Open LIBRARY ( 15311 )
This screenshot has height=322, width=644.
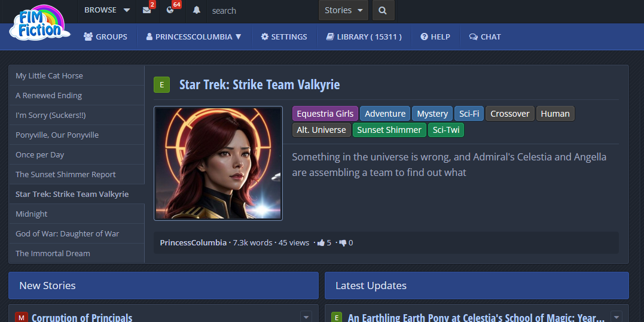(364, 37)
